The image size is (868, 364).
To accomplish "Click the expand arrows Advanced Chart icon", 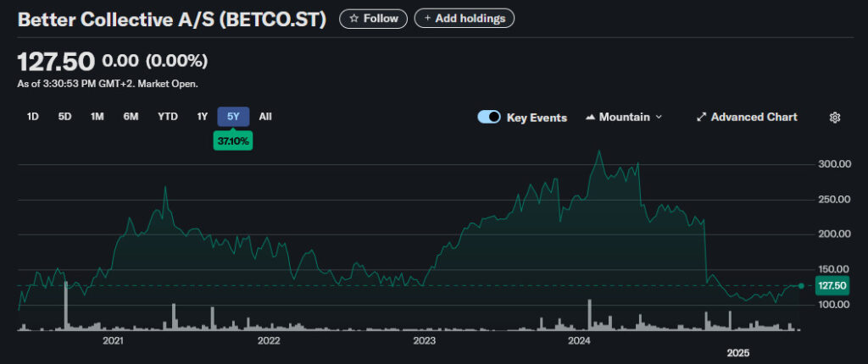I will click(x=701, y=117).
